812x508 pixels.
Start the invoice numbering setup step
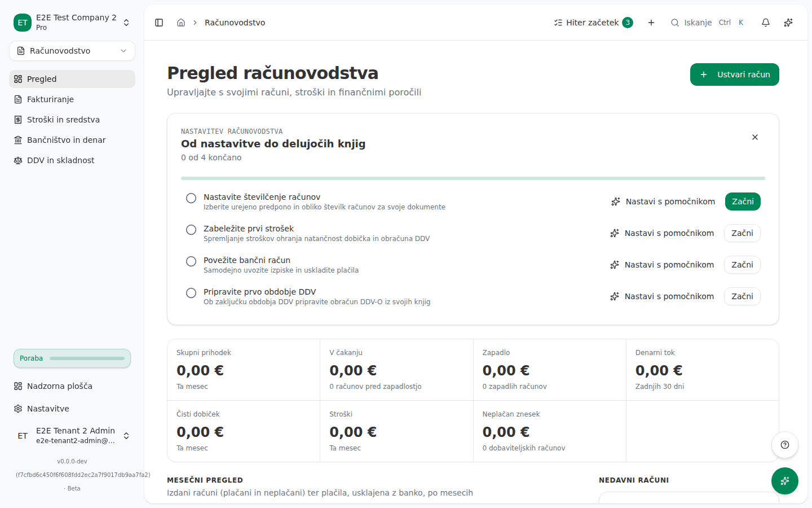(743, 202)
